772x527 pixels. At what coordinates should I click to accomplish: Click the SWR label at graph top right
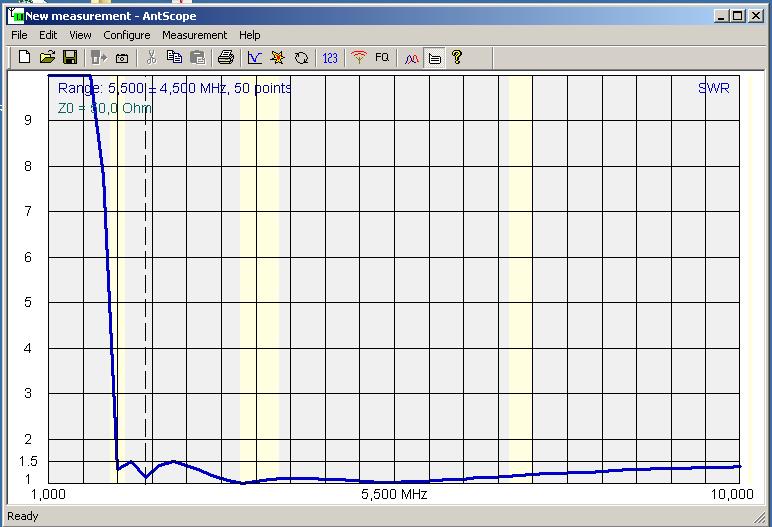[x=713, y=88]
